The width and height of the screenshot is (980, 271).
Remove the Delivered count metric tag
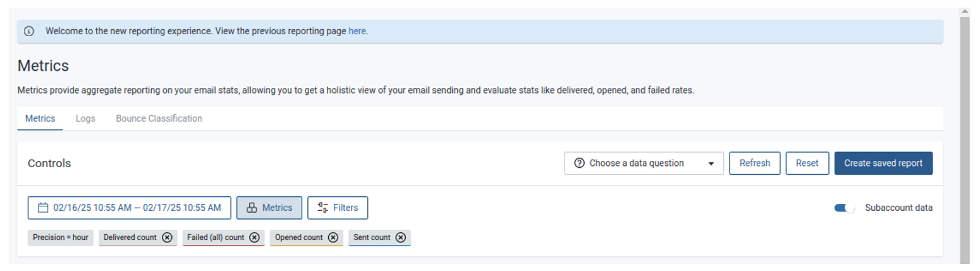[x=167, y=237]
